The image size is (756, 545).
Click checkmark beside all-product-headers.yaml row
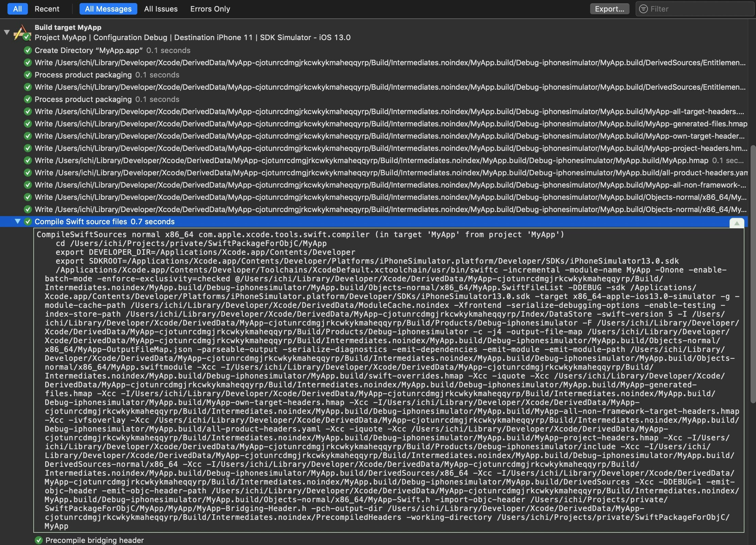28,173
